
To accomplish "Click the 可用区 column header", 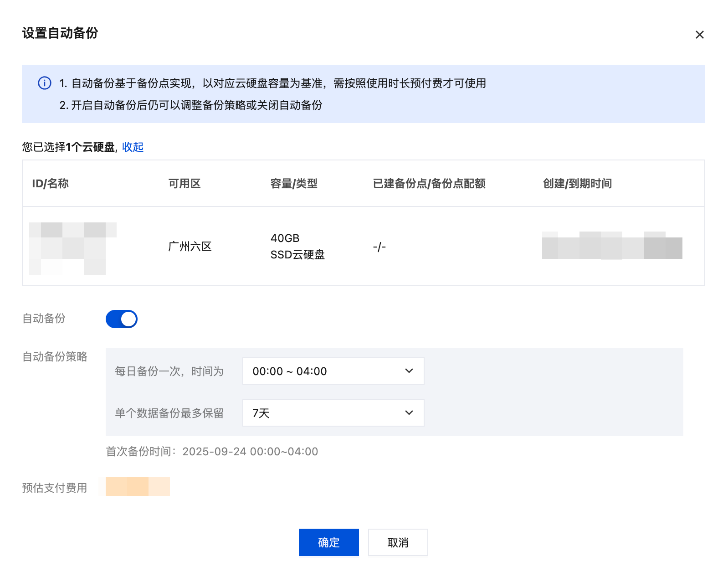I will coord(185,184).
